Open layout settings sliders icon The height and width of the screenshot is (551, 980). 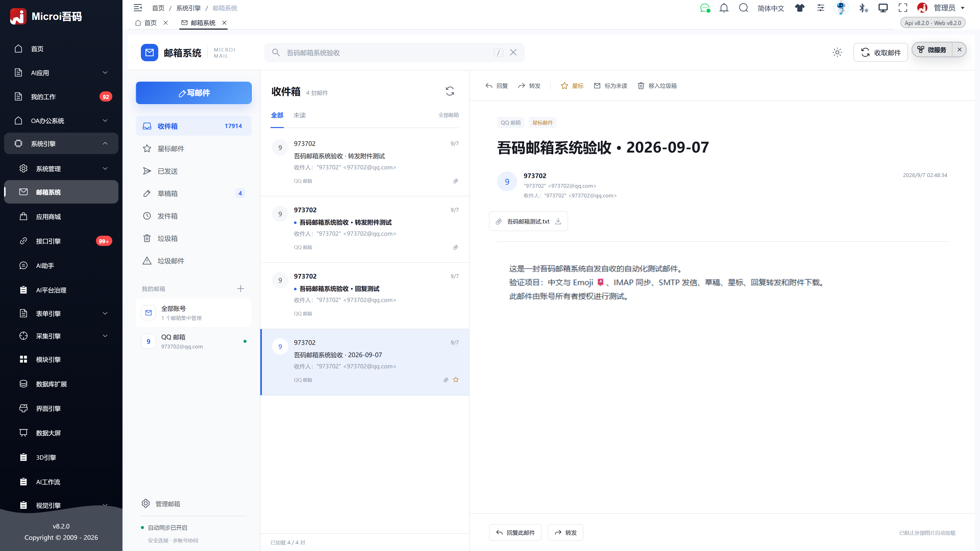820,8
